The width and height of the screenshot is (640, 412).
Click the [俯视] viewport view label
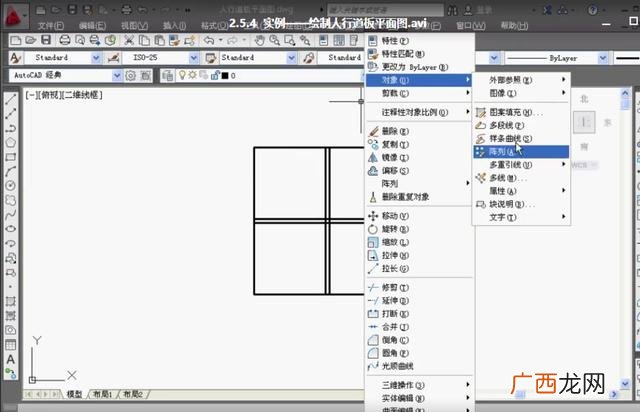click(x=49, y=95)
